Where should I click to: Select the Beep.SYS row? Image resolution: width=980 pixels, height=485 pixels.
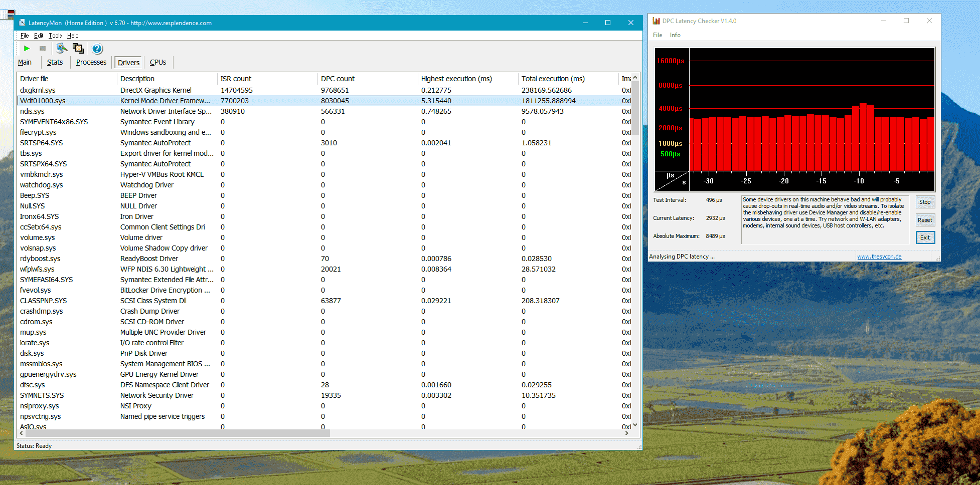[324, 195]
